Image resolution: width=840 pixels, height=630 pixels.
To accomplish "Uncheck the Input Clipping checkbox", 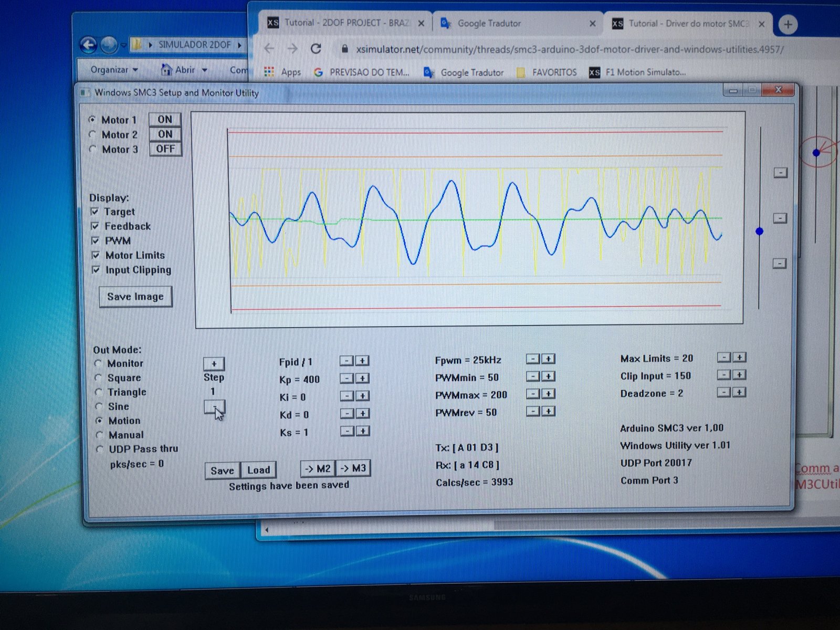I will pos(96,270).
